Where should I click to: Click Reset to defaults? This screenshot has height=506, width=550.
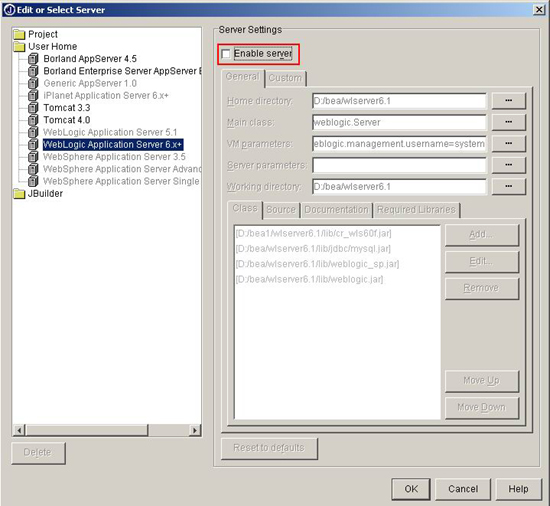pyautogui.click(x=269, y=448)
